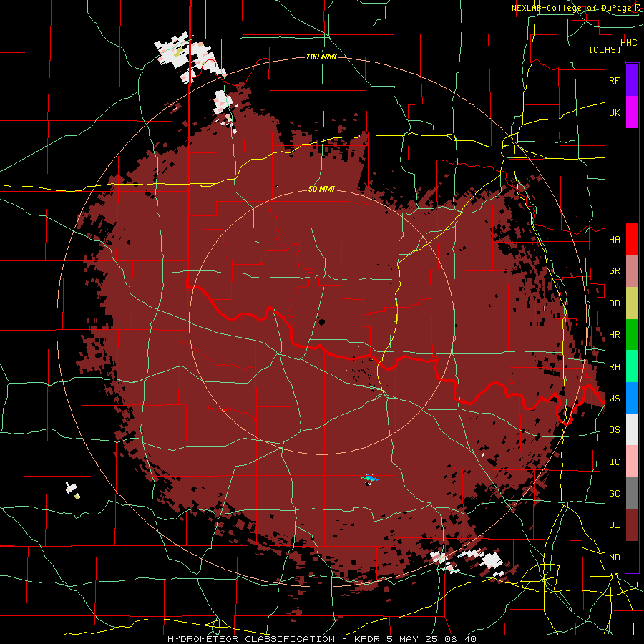Click the BI legend label
Image resolution: width=644 pixels, height=644 pixels.
[614, 525]
